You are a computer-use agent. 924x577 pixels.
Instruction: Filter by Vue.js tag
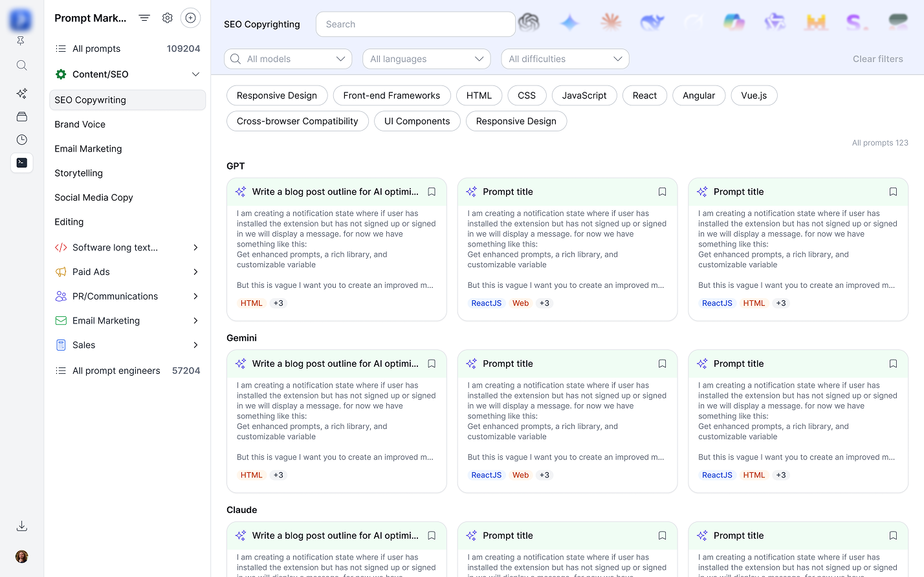(754, 96)
